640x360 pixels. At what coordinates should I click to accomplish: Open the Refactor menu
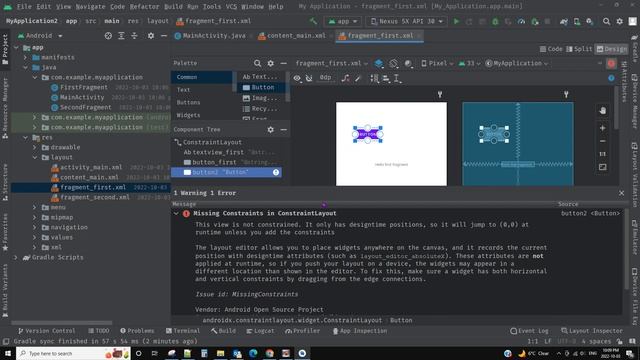(144, 7)
